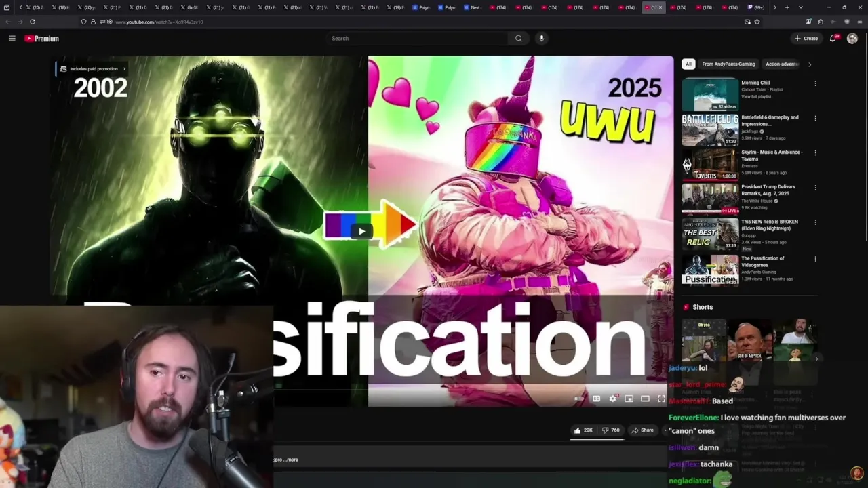Open Skyrim Music & Ambience thumbnail
Screen dimensions: 868x488
pos(710,164)
